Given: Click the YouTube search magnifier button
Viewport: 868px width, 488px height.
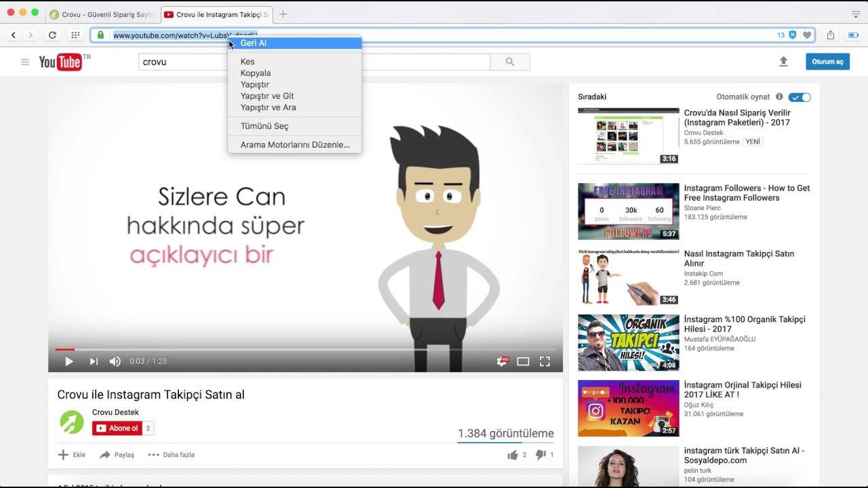Looking at the screenshot, I should tap(510, 62).
